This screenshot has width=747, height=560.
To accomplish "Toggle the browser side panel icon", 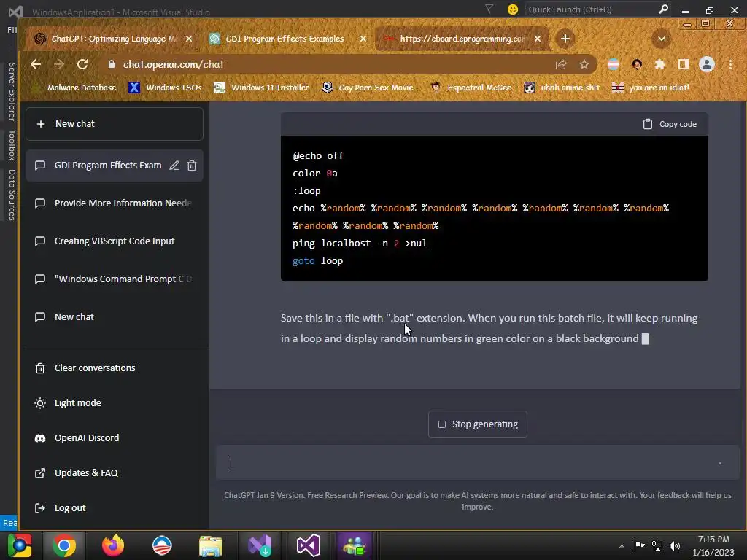I will pos(684,64).
